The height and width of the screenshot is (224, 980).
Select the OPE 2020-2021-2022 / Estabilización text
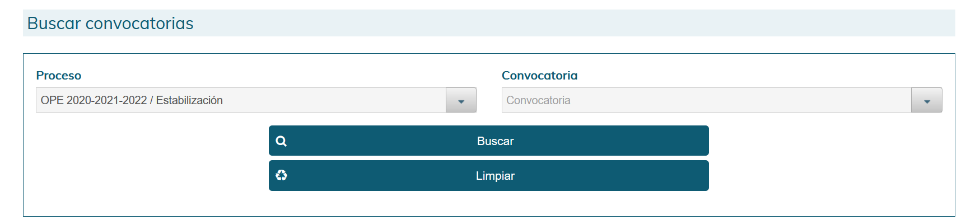pyautogui.click(x=132, y=100)
